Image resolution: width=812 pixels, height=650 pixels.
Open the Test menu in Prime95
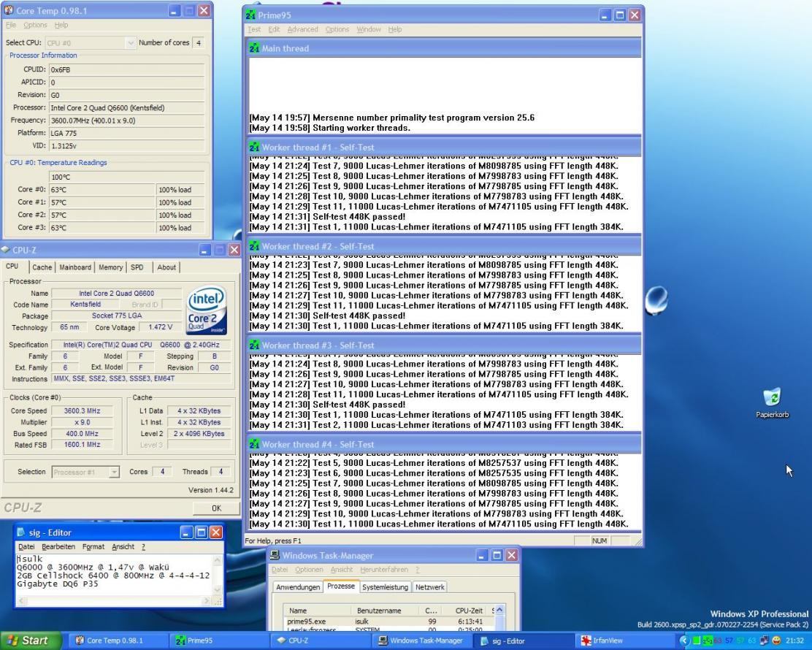(254, 29)
